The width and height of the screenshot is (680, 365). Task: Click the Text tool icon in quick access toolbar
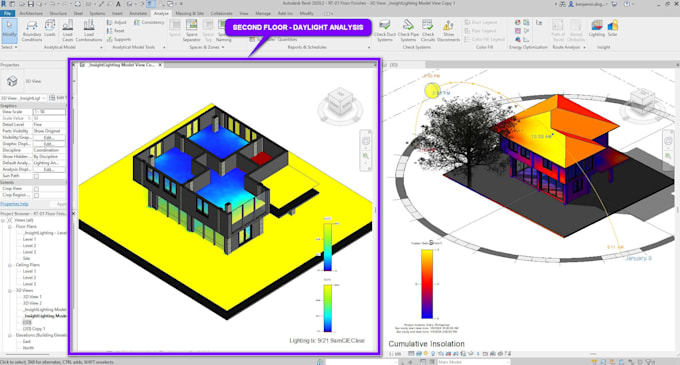(x=118, y=4)
